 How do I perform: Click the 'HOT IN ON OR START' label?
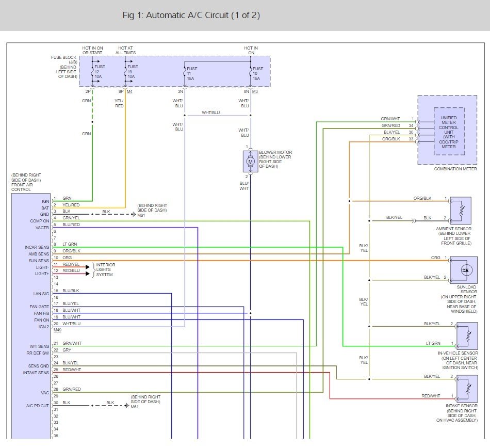coord(92,51)
